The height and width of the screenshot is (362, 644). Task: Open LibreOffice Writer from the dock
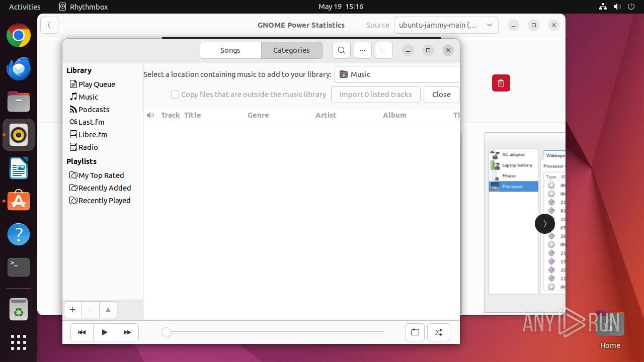click(19, 168)
